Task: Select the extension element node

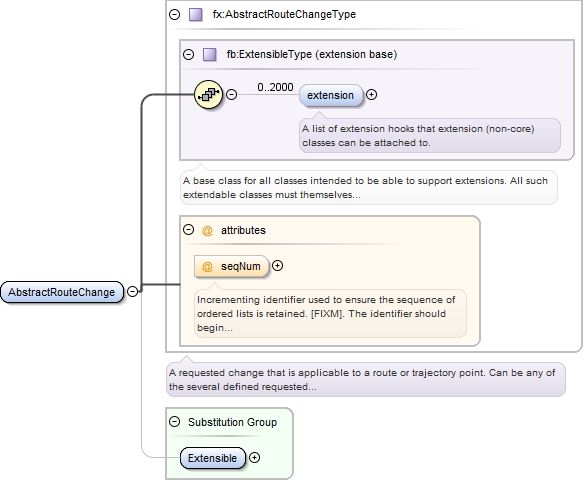Action: pos(330,95)
